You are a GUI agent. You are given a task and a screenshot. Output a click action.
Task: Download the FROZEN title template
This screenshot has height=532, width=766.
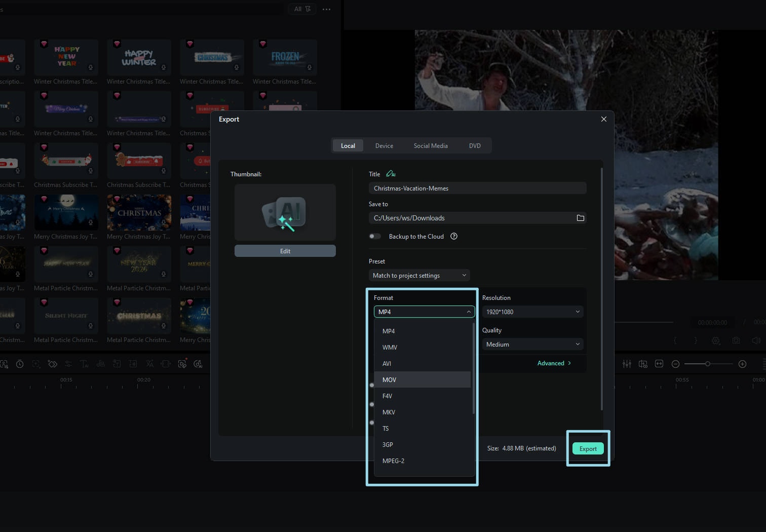[310, 67]
